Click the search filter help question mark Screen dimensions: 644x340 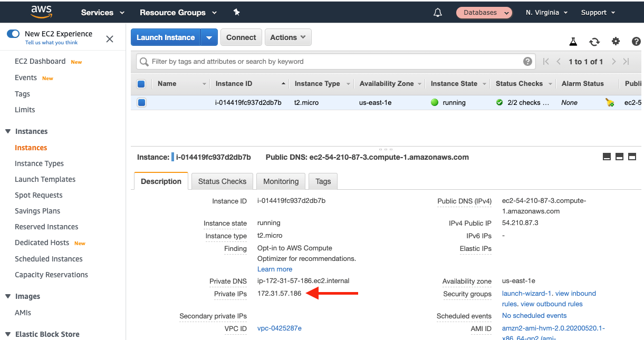pos(527,61)
